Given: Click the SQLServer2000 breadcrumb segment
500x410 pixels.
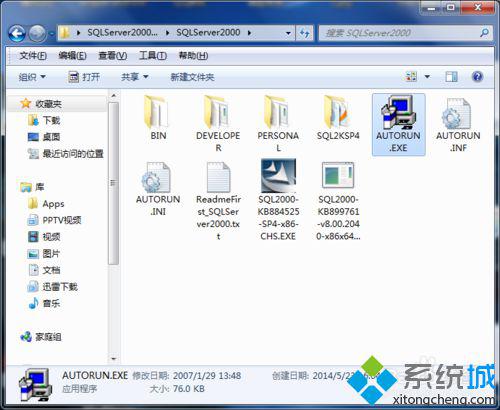Looking at the screenshot, I should click(208, 33).
